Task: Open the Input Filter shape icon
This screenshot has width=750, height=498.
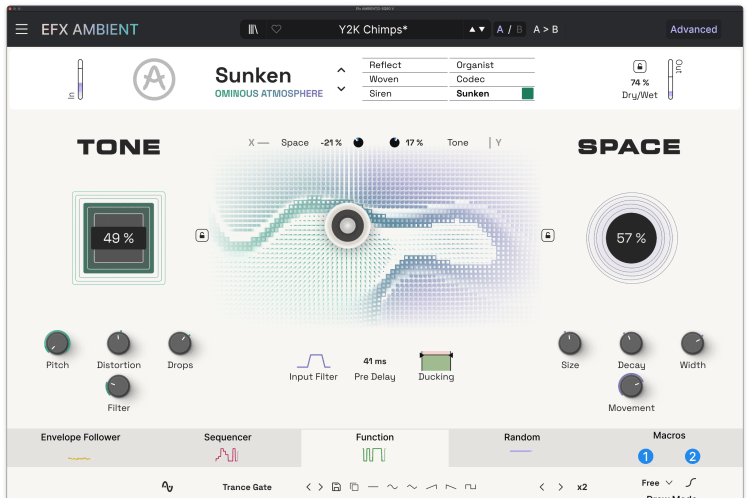Action: pos(313,360)
